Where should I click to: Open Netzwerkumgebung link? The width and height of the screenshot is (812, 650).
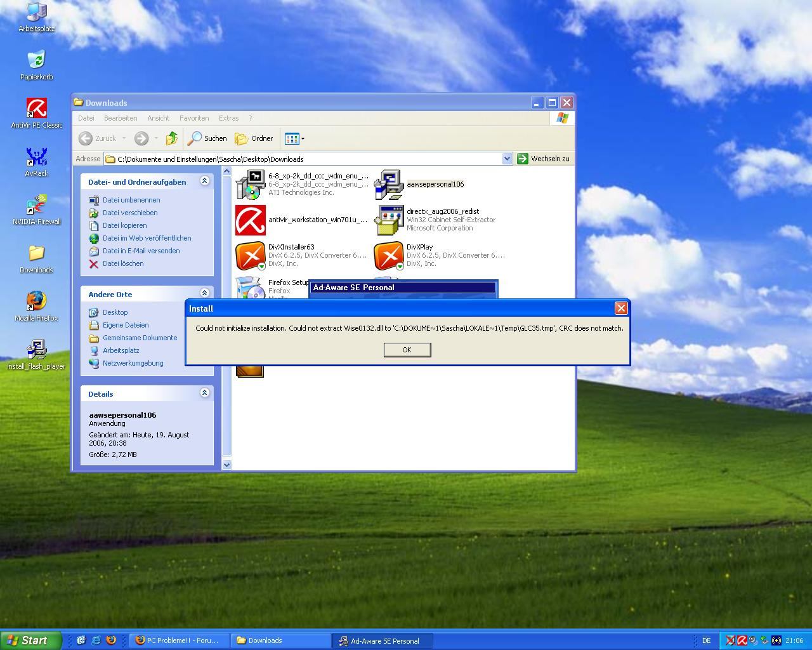pyautogui.click(x=133, y=363)
